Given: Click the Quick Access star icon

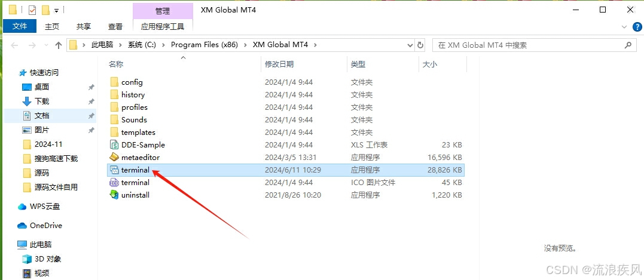Looking at the screenshot, I should 23,73.
